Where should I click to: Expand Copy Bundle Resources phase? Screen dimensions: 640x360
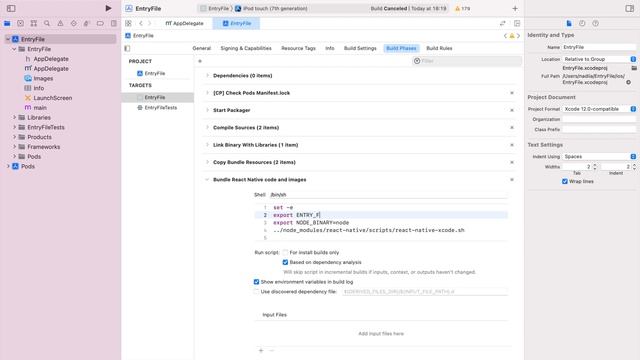pos(207,162)
